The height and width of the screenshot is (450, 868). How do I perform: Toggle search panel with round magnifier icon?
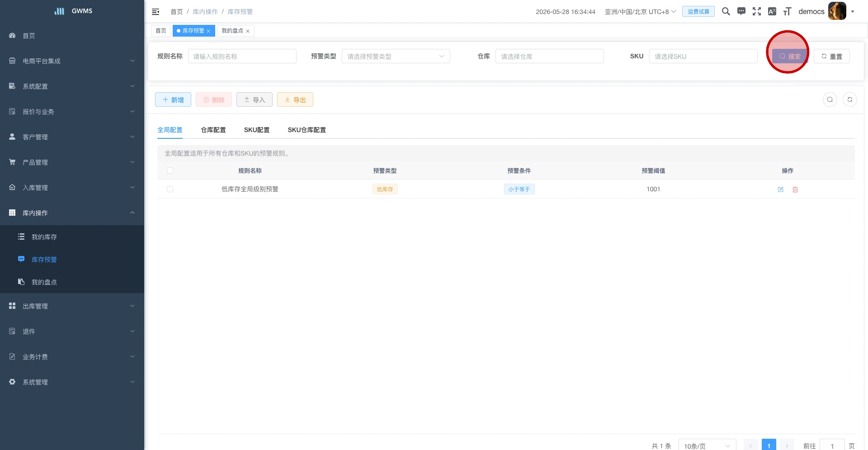pos(830,99)
